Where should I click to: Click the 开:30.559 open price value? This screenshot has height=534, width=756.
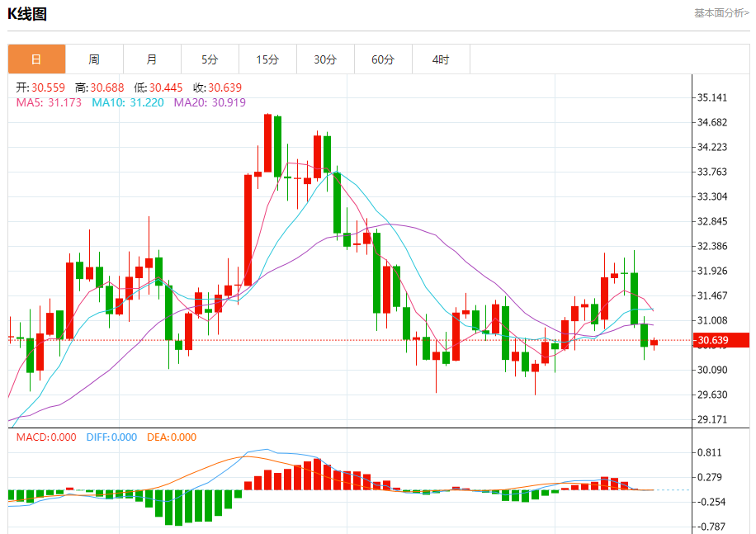40,87
